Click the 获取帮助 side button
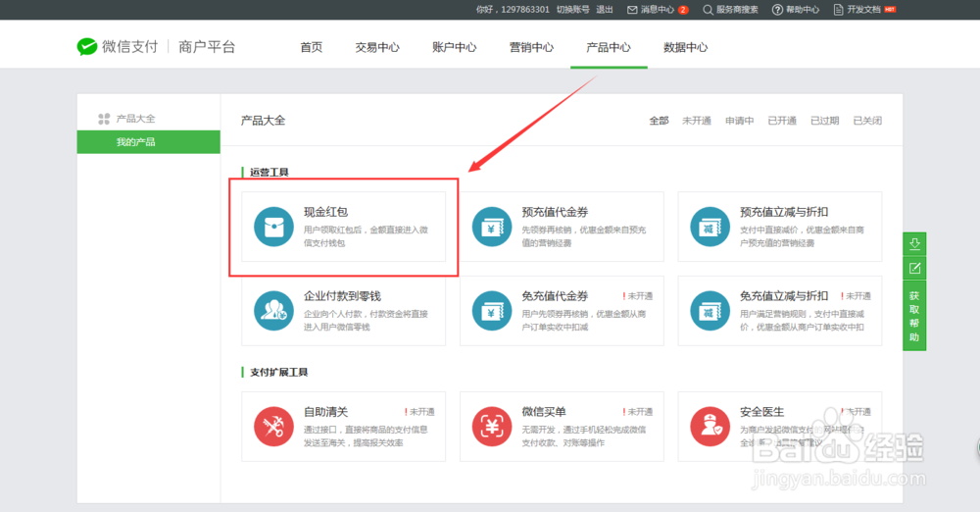 [x=914, y=316]
